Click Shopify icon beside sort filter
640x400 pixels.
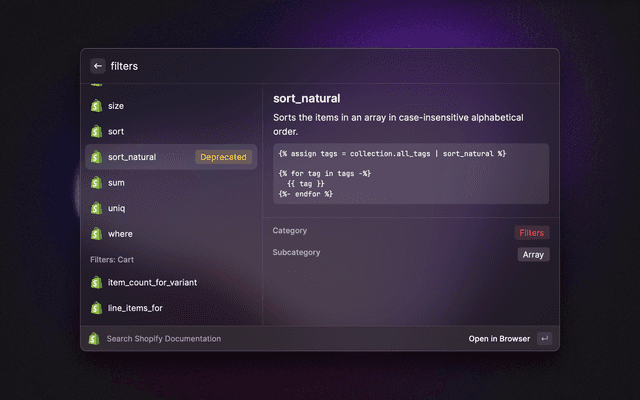tap(96, 131)
